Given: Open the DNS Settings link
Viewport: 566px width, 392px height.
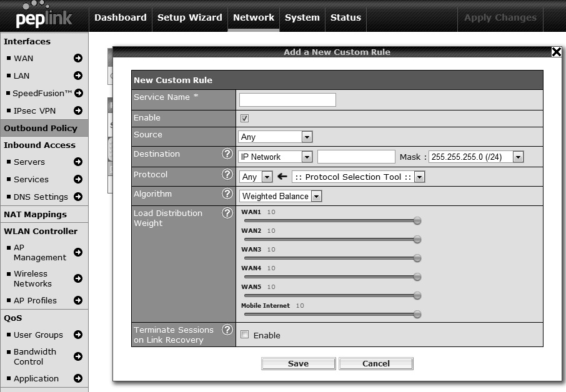Looking at the screenshot, I should click(x=41, y=197).
